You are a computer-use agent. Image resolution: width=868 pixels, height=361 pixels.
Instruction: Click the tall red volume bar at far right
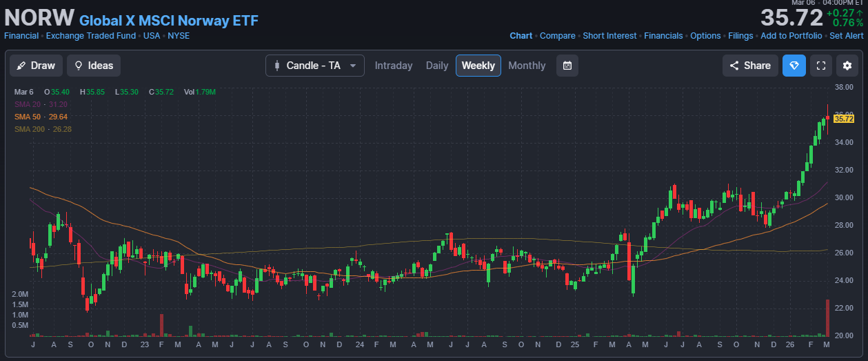[x=827, y=318]
